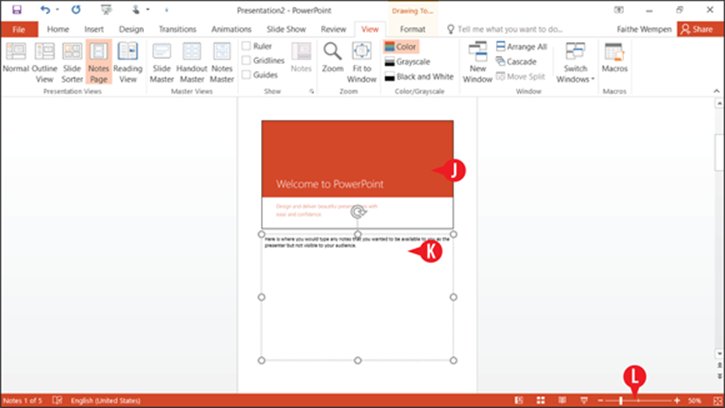Screen dimensions: 725x408
Task: Start Slide Show from status bar
Action: click(584, 400)
